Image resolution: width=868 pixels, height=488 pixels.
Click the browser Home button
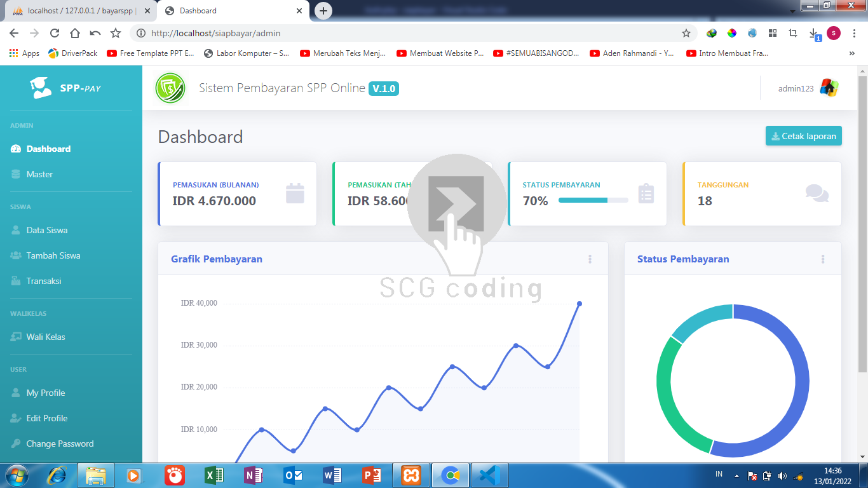coord(75,33)
